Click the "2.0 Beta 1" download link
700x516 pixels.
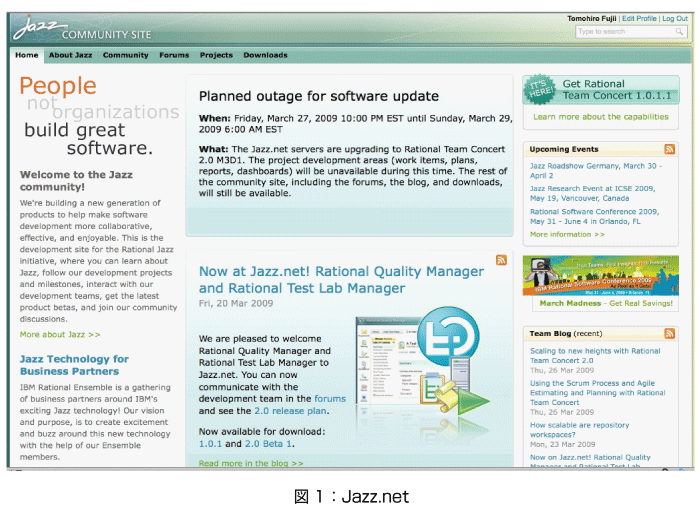[268, 444]
